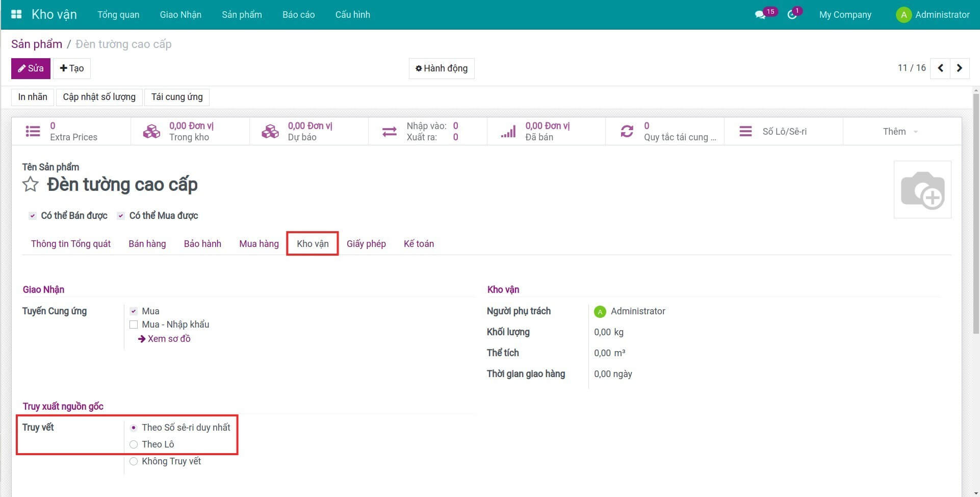Go to previous record arrow
The height and width of the screenshot is (497, 980).
(x=940, y=68)
